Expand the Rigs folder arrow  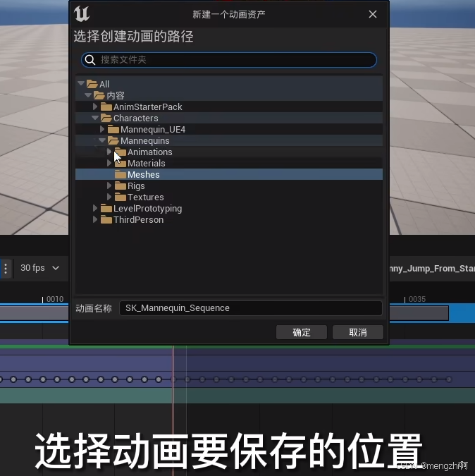point(109,185)
